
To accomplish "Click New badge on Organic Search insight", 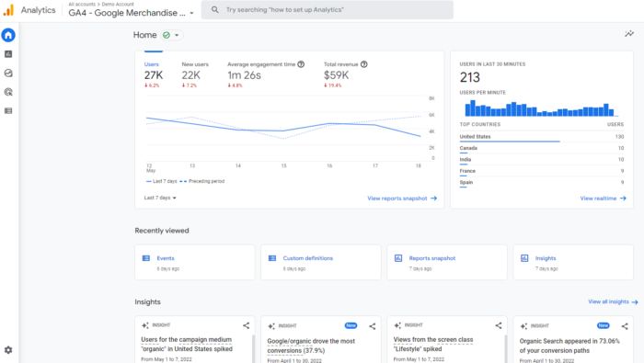I will click(604, 325).
